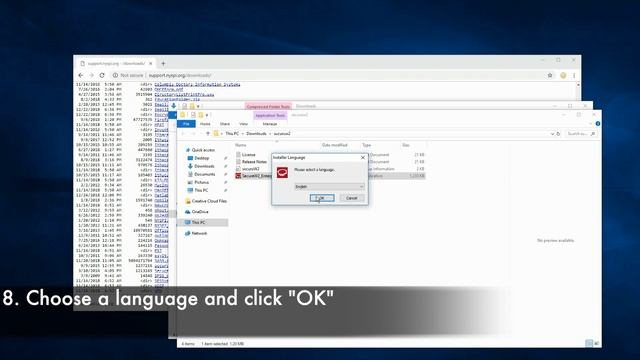Click Cancel in the Installer Language dialog
640x360 pixels.
[x=351, y=198]
